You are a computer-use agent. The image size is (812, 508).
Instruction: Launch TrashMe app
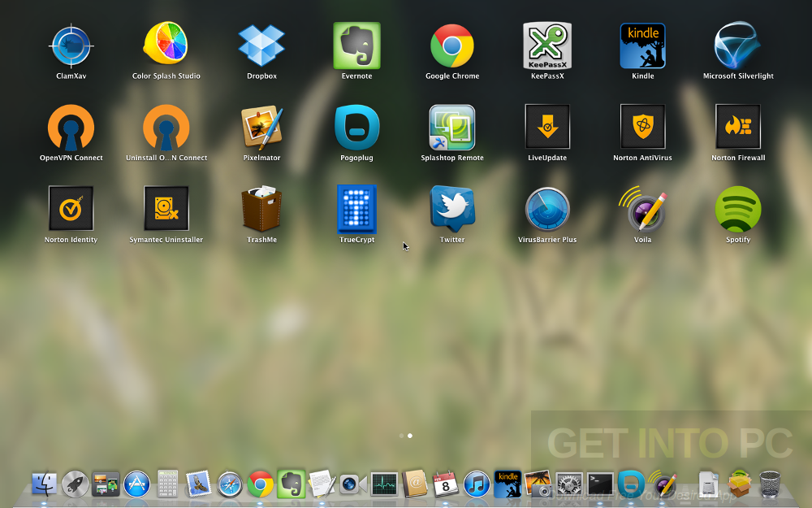261,208
